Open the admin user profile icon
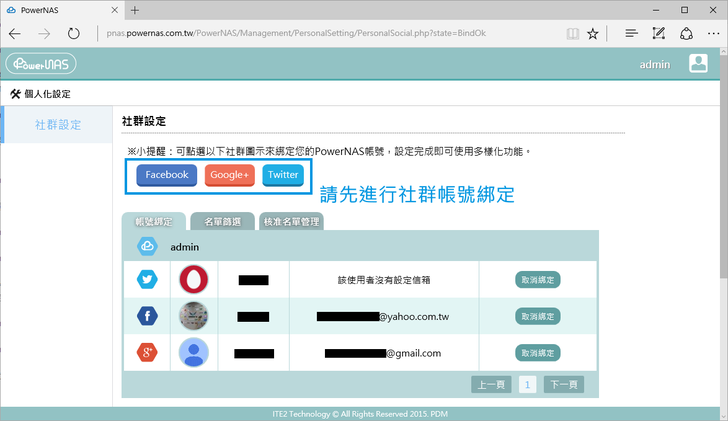Screen dimensions: 728x421 [x=698, y=63]
